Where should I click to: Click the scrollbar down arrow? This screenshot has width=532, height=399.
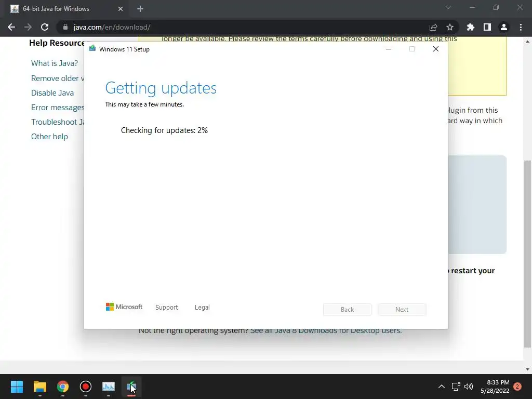527,369
